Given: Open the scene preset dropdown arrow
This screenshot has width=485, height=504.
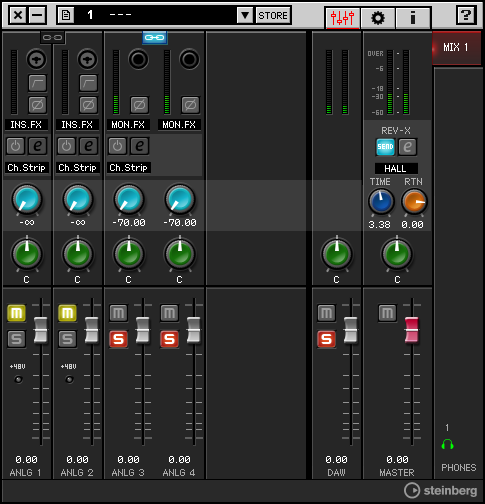Looking at the screenshot, I should 245,15.
